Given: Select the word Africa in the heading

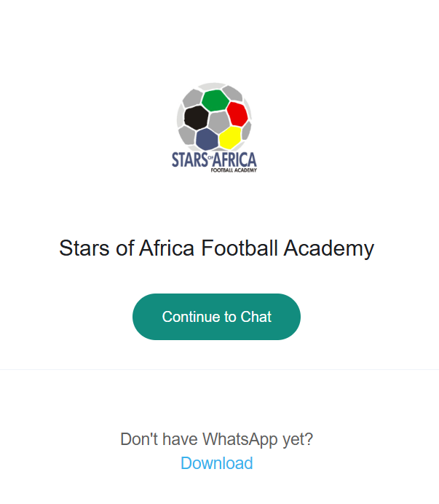Looking at the screenshot, I should (167, 248).
